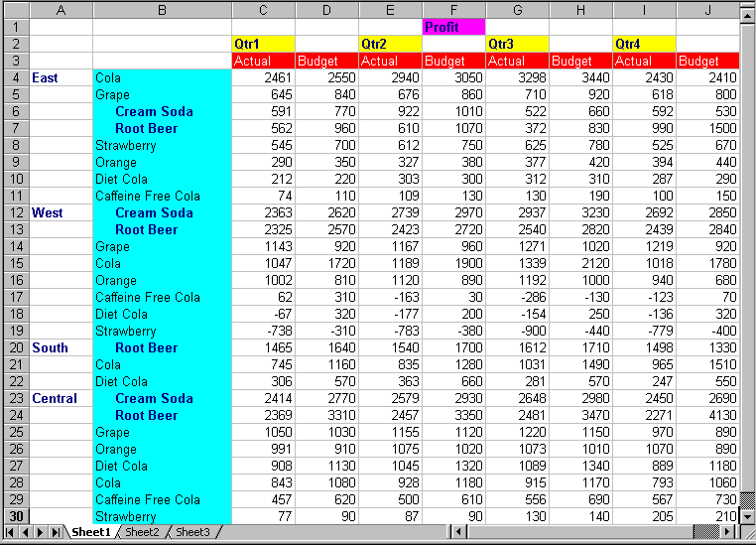The image size is (756, 545).
Task: Click the Select All corner button
Action: (14, 10)
